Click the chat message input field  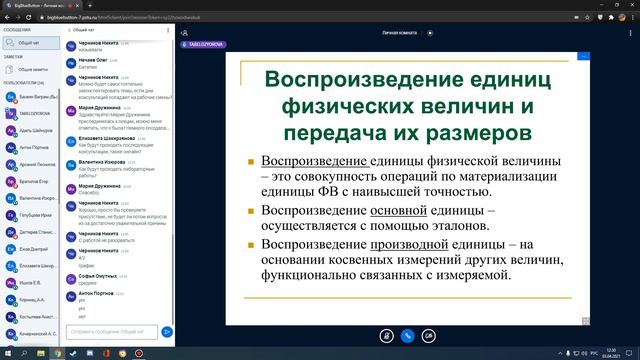pyautogui.click(x=112, y=332)
